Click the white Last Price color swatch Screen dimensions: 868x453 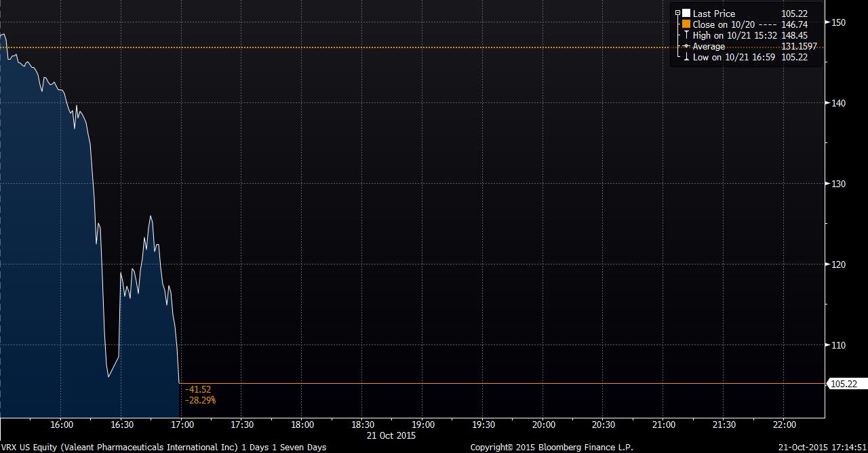(x=686, y=14)
